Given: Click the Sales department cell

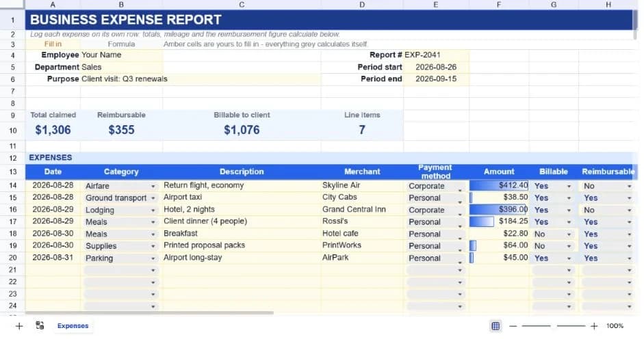Looking at the screenshot, I should (x=122, y=67).
